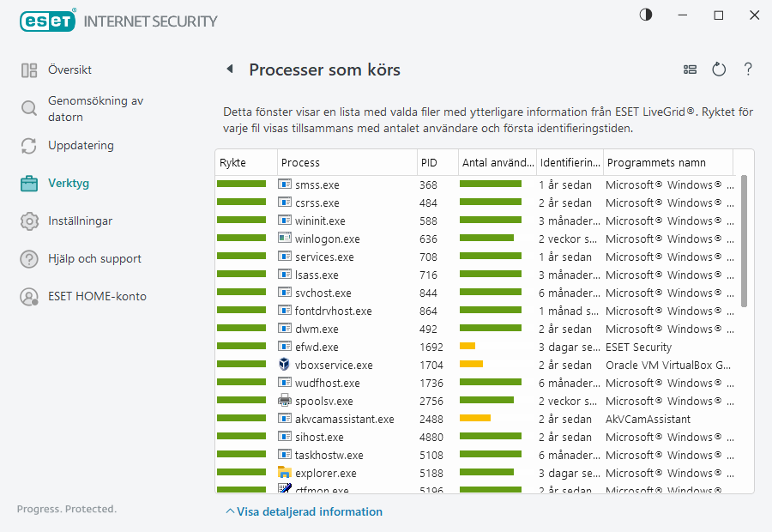Sort the list by the PID column header
Screen dimensions: 772x532
click(x=436, y=162)
